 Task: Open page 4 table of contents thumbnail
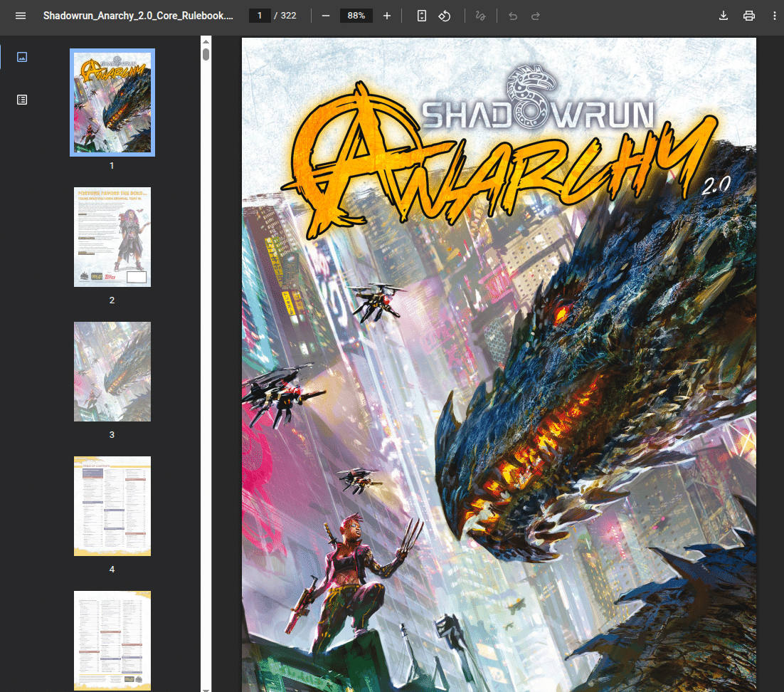[x=112, y=506]
